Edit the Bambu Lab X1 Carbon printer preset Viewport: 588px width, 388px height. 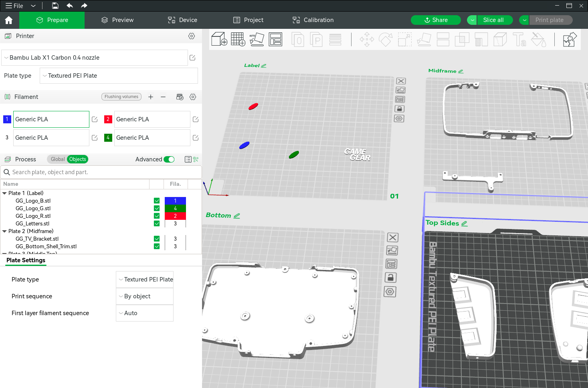tap(192, 58)
